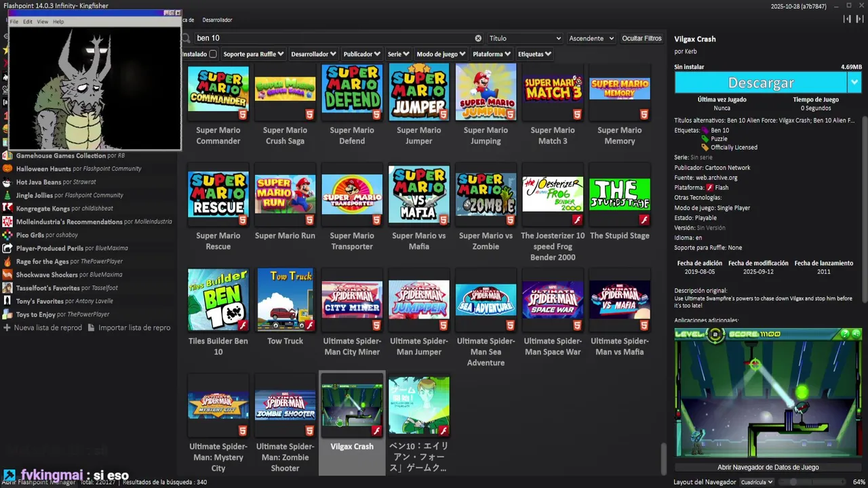The image size is (868, 488).
Task: Open the Desarrollador tab
Action: (x=217, y=20)
